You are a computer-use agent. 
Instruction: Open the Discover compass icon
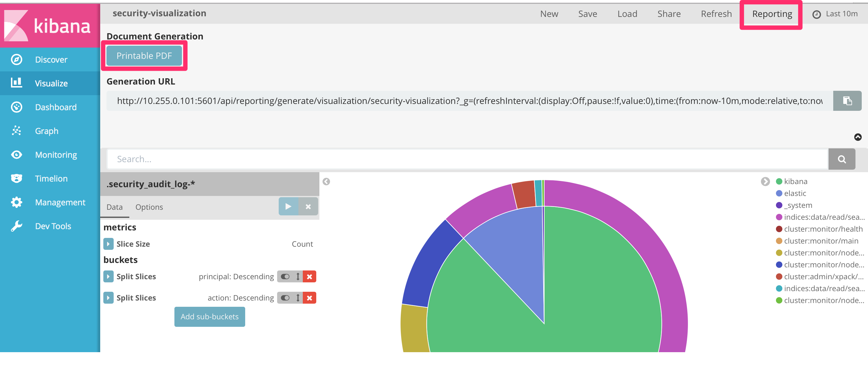point(16,59)
